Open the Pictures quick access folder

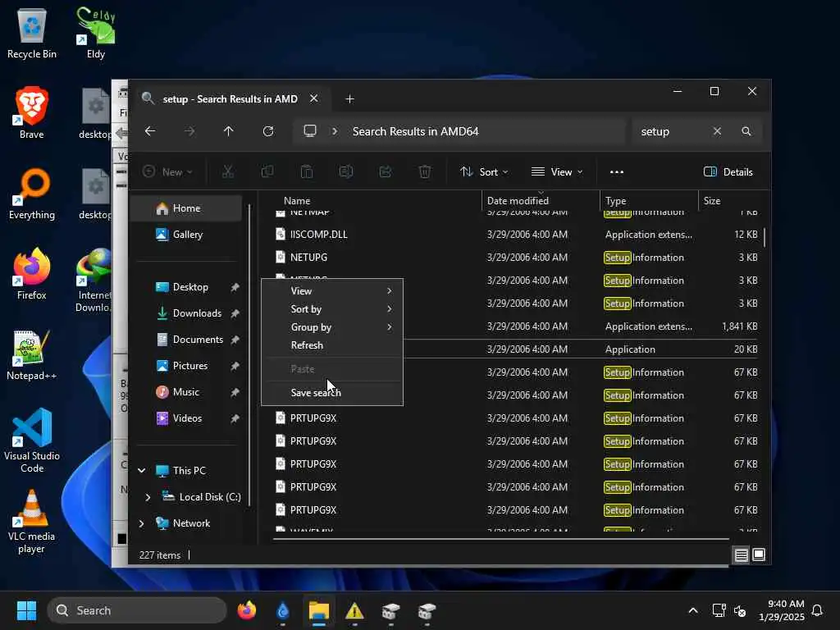pyautogui.click(x=190, y=366)
